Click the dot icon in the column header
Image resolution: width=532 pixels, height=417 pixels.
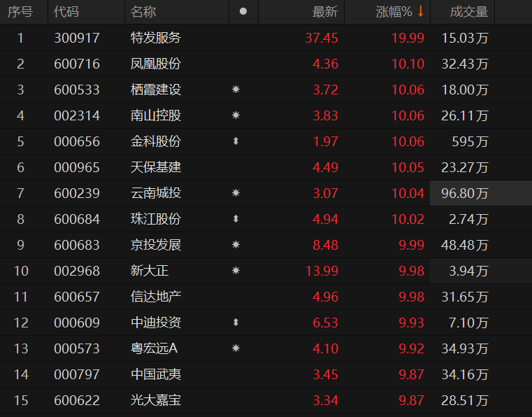243,12
